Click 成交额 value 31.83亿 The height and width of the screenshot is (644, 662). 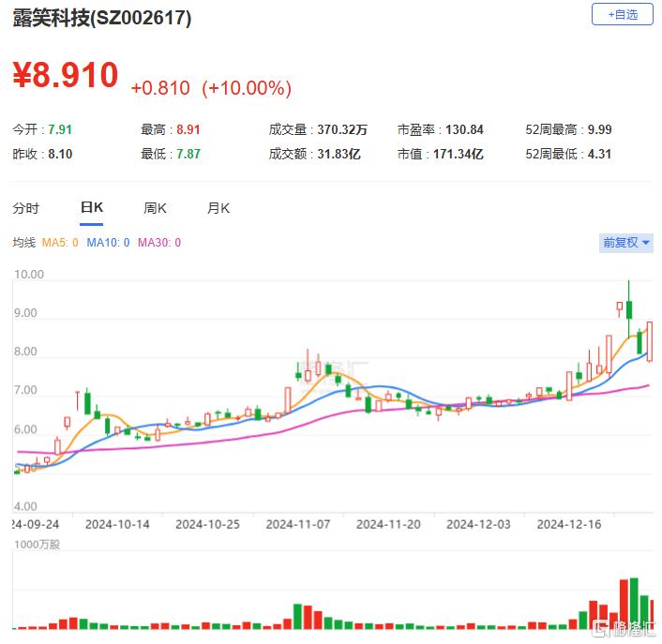click(339, 154)
